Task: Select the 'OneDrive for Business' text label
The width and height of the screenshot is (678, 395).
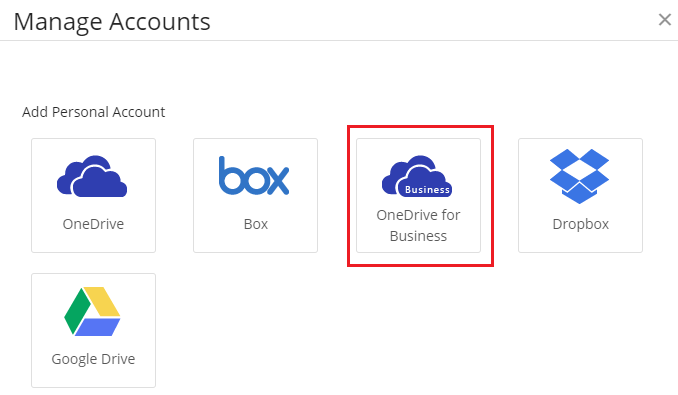Action: 418,225
